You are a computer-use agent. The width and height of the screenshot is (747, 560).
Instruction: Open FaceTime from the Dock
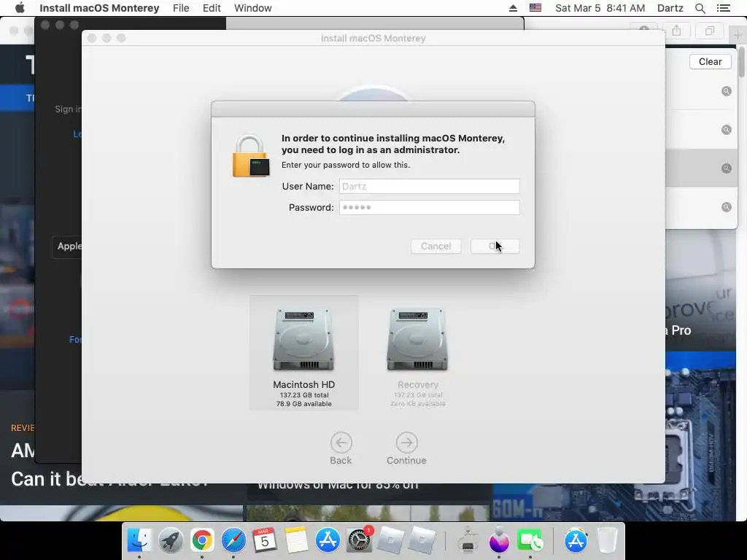(530, 540)
